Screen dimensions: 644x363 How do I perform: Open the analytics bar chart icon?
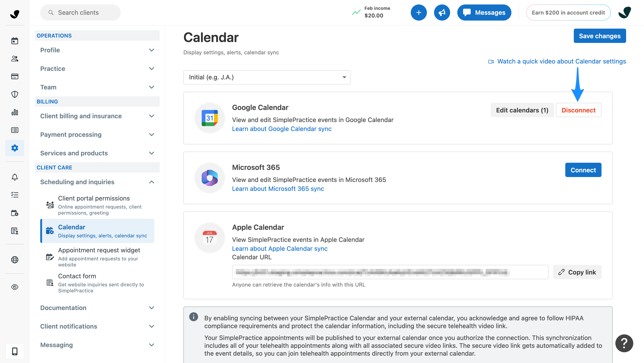coord(15,112)
